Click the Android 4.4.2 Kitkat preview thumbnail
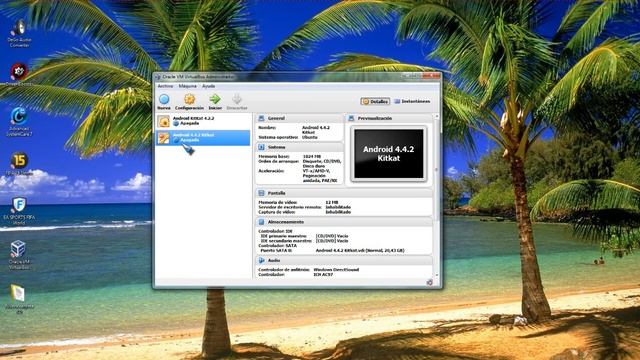This screenshot has width=640, height=360. [389, 153]
